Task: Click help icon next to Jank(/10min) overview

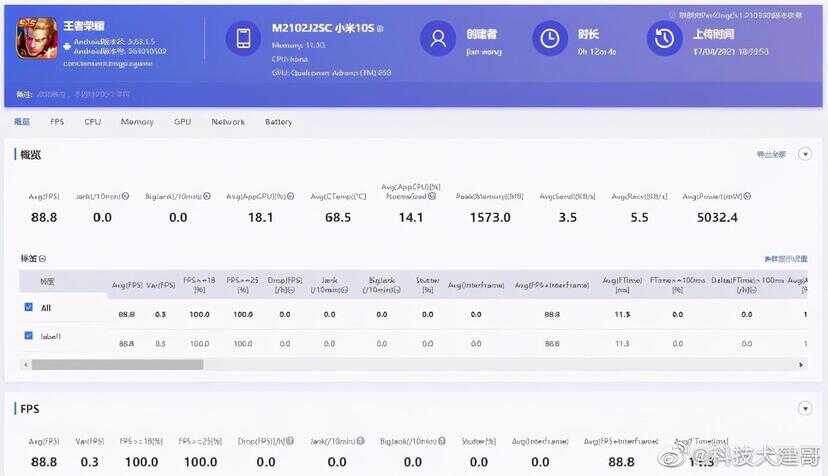Action: pyautogui.click(x=125, y=196)
